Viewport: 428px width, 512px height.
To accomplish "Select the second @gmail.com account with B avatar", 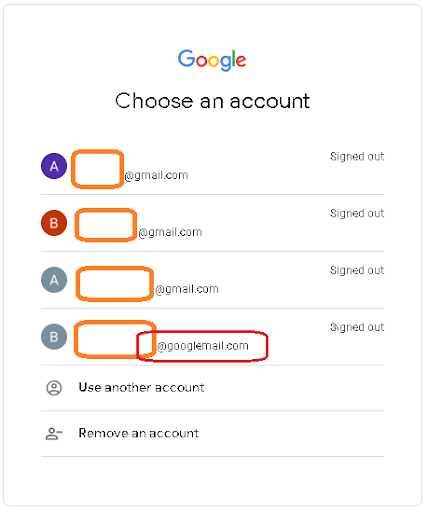I will click(x=212, y=223).
